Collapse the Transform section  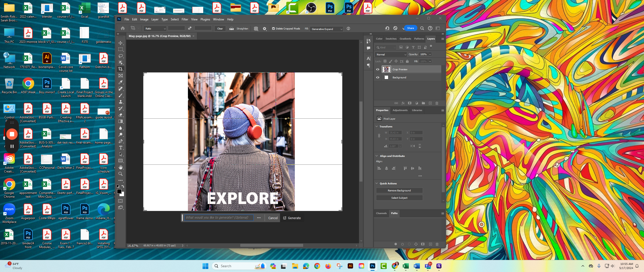coord(377,126)
